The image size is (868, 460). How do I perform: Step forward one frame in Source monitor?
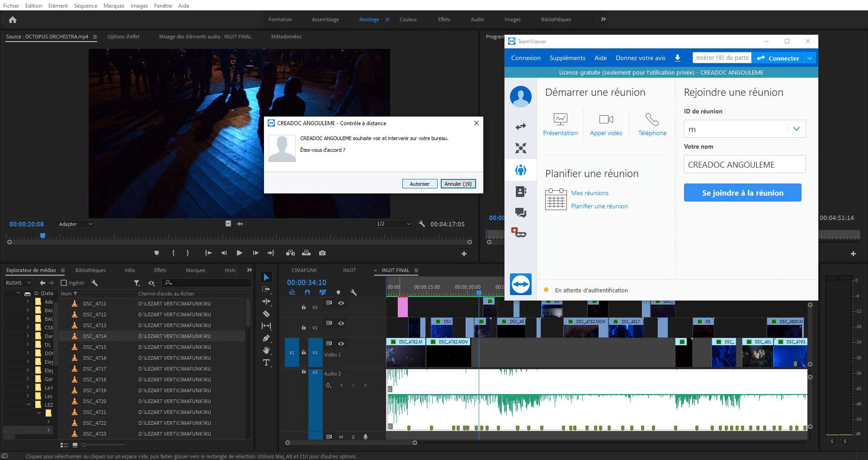point(255,253)
